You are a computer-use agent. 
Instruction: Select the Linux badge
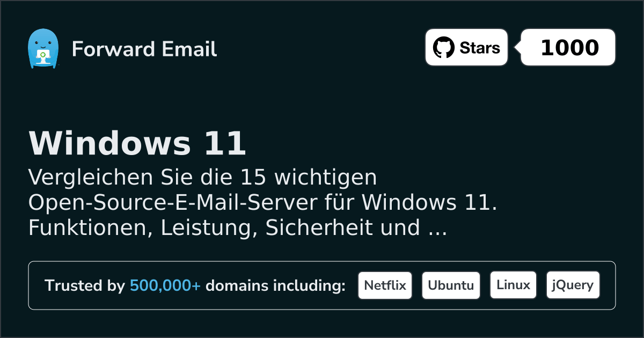click(513, 285)
